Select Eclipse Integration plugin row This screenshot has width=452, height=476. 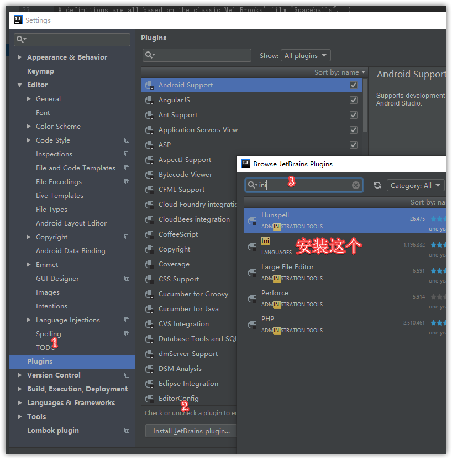[x=189, y=384]
